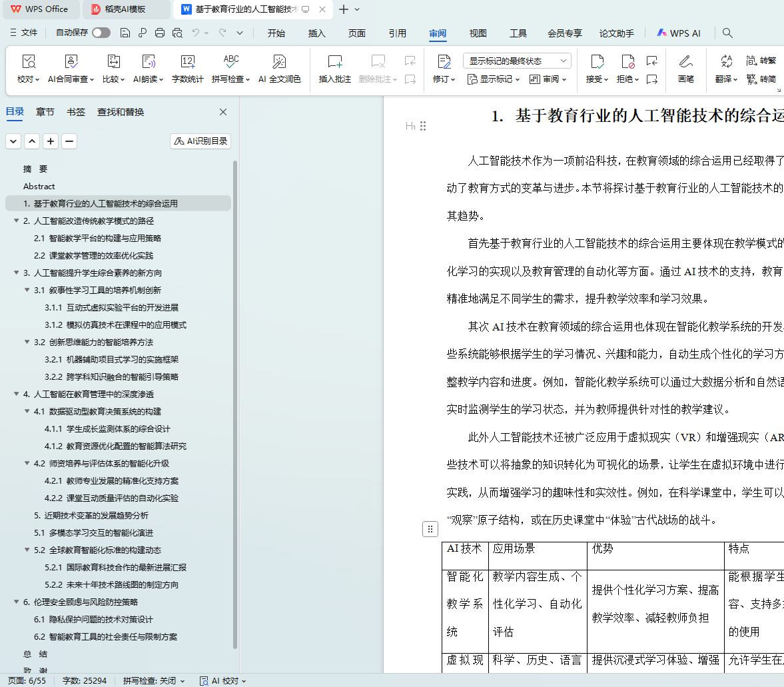Open the AI合同审查 contract review tool
The image size is (784, 687).
click(71, 62)
